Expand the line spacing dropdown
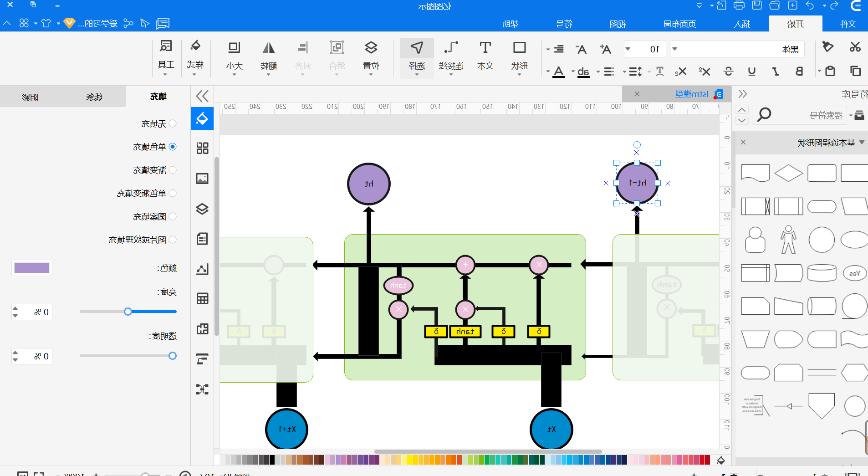 click(624, 72)
